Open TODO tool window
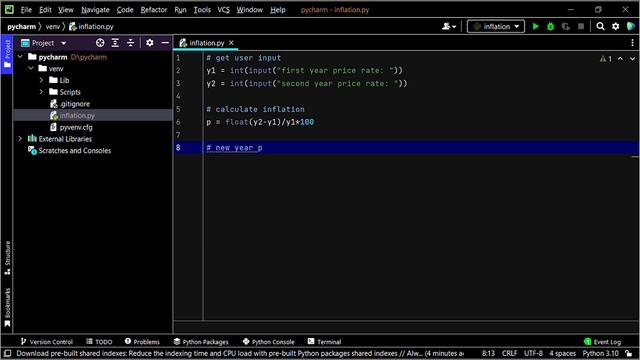Screen dimensions: 640x360 99,342
